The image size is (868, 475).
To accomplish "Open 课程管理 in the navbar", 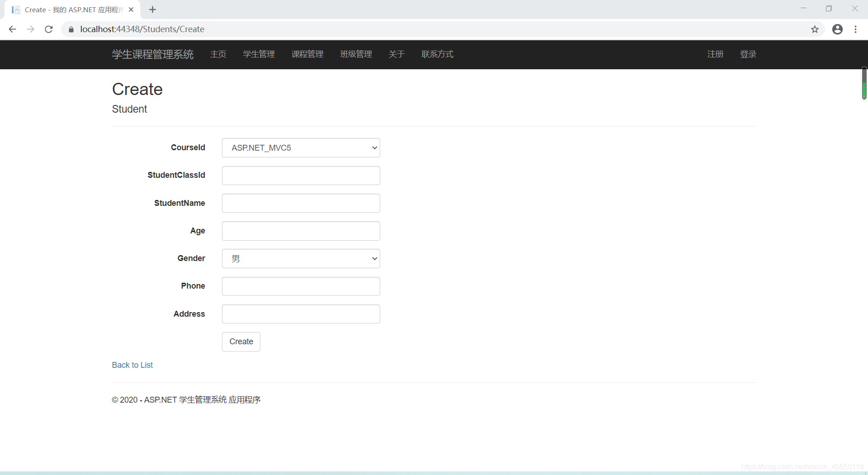I will tap(307, 54).
